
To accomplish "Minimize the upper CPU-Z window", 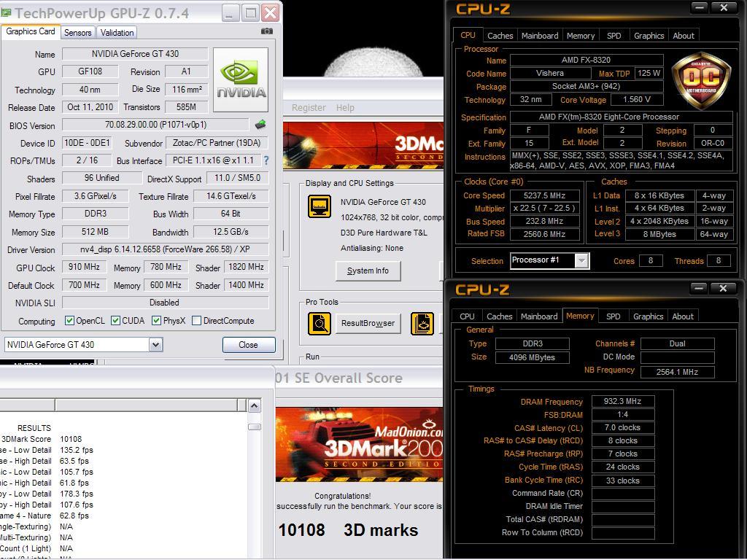I will pos(700,7).
